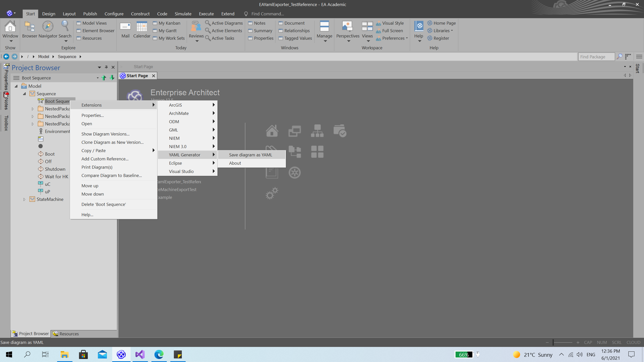The width and height of the screenshot is (644, 362).
Task: Open the Project Browser panel options dropdown
Action: 99,67
